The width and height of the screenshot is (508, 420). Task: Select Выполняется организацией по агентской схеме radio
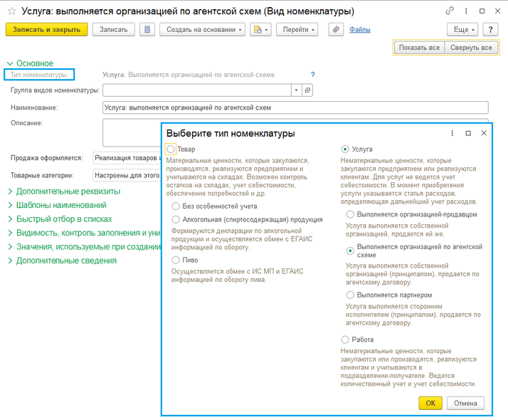coord(350,251)
